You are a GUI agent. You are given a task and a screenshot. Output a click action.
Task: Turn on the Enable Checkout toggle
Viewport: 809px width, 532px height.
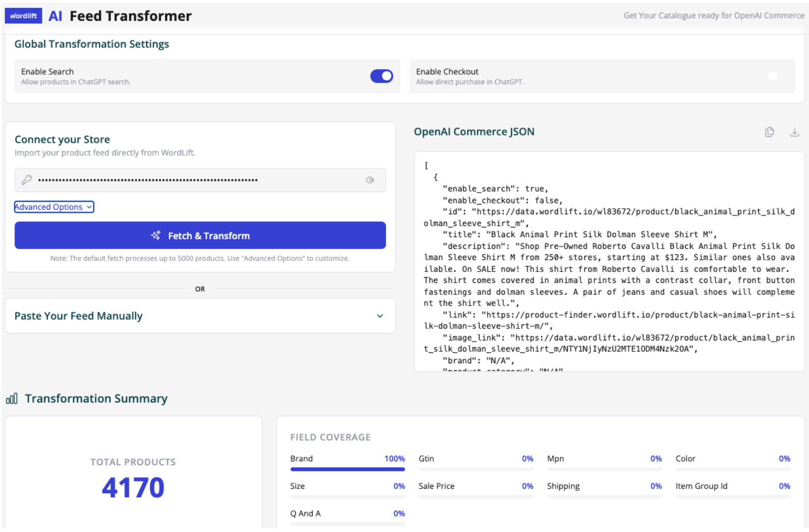772,76
